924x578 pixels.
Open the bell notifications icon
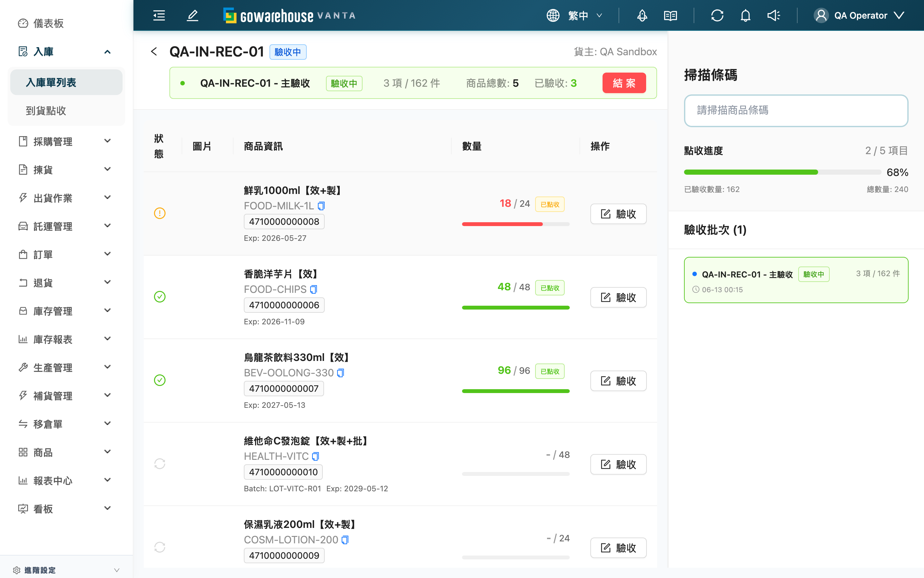pyautogui.click(x=745, y=15)
